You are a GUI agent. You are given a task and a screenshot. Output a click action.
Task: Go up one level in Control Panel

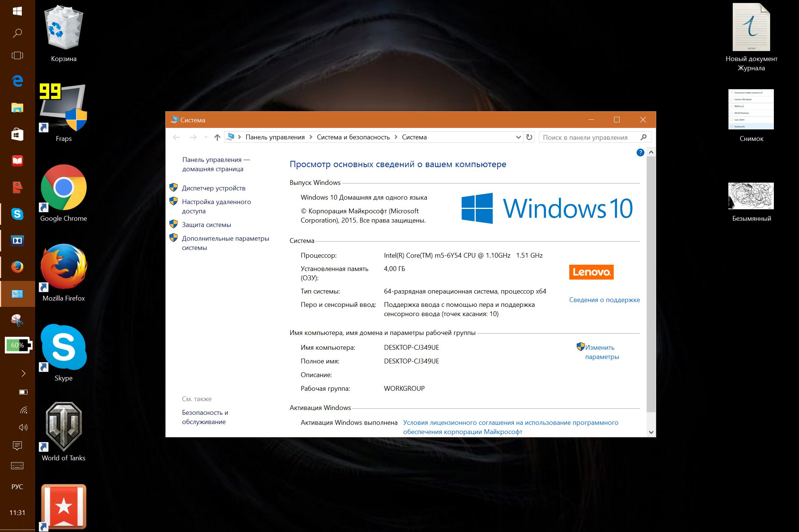point(217,137)
